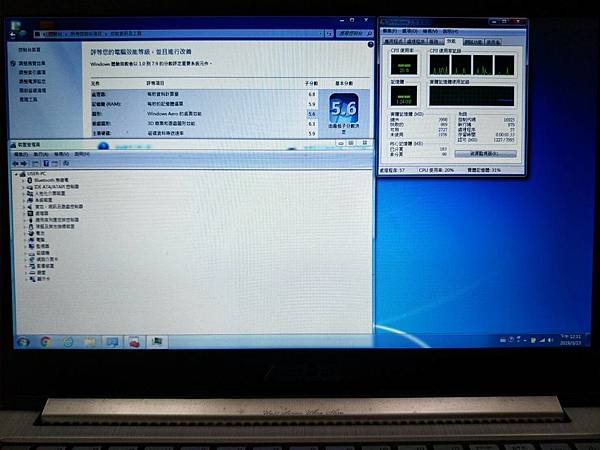Click the taskbar clock showing date 2016
The height and width of the screenshot is (450, 600).
pyautogui.click(x=571, y=340)
